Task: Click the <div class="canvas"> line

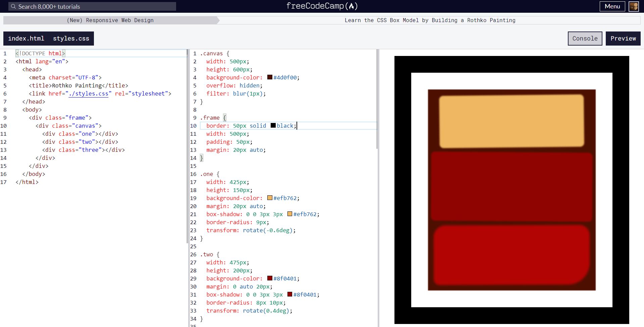Action: coord(68,126)
